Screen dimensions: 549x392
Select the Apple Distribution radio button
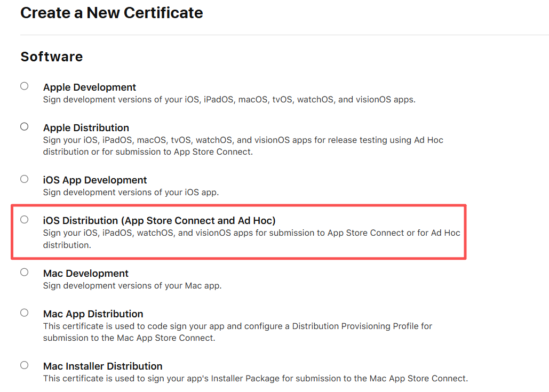click(x=25, y=126)
